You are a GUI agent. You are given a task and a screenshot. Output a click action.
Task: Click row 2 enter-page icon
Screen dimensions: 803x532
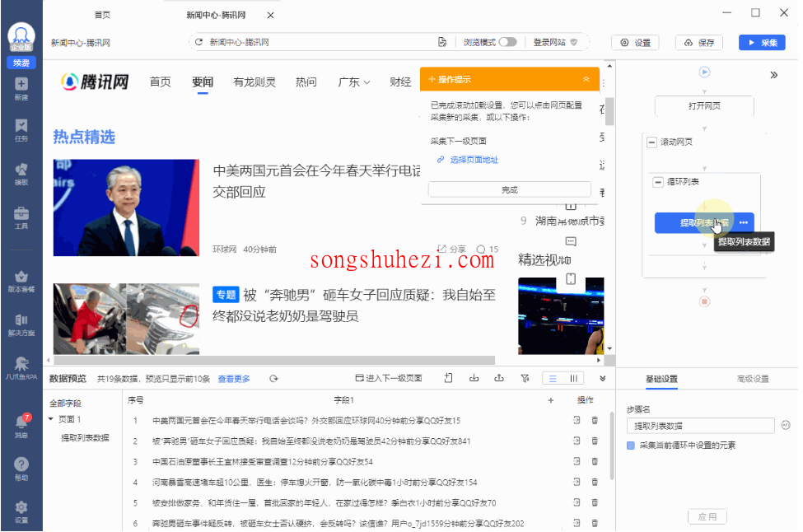pos(577,441)
